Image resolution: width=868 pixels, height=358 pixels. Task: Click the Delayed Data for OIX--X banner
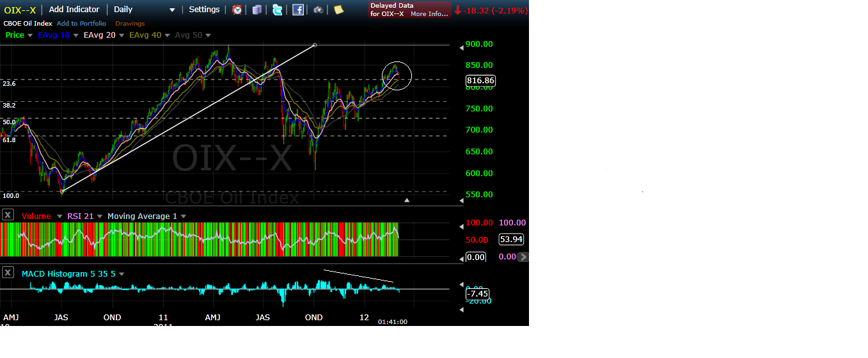409,10
